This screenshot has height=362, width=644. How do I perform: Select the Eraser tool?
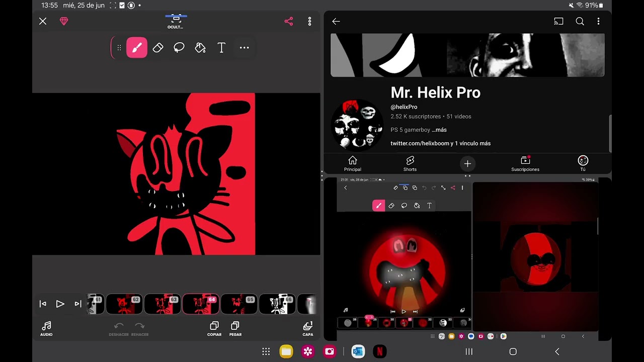(x=158, y=48)
